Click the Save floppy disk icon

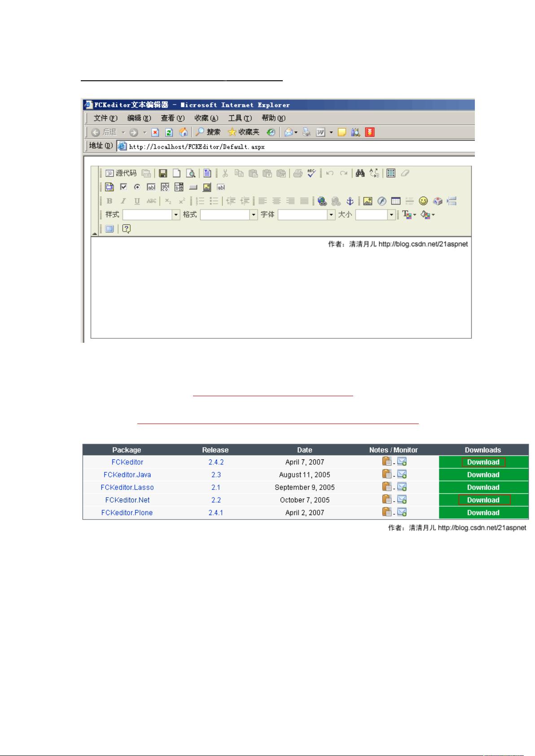click(x=163, y=173)
